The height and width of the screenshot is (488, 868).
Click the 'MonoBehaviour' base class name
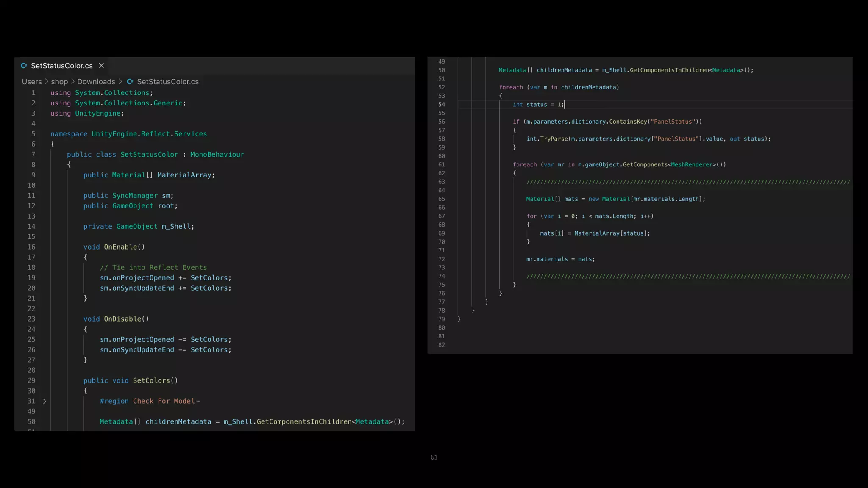point(217,155)
